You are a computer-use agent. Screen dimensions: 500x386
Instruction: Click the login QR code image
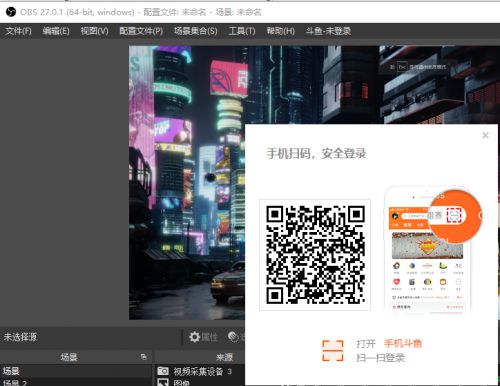pos(315,255)
